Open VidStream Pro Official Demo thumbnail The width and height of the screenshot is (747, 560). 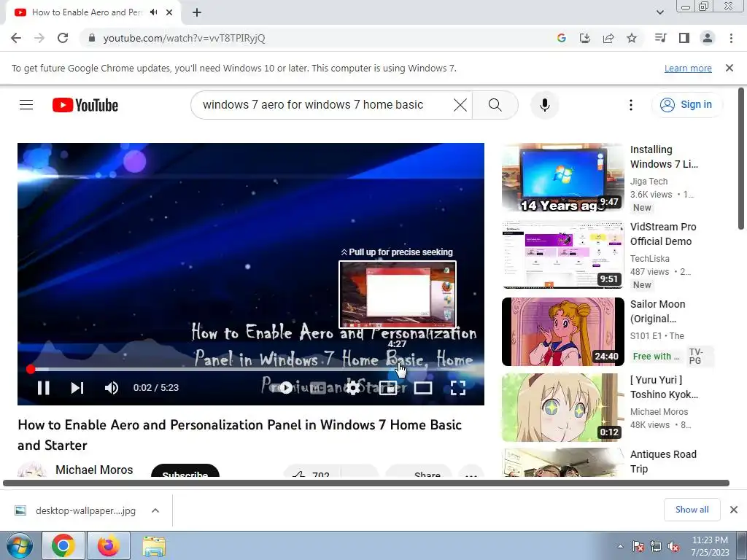[x=562, y=254]
